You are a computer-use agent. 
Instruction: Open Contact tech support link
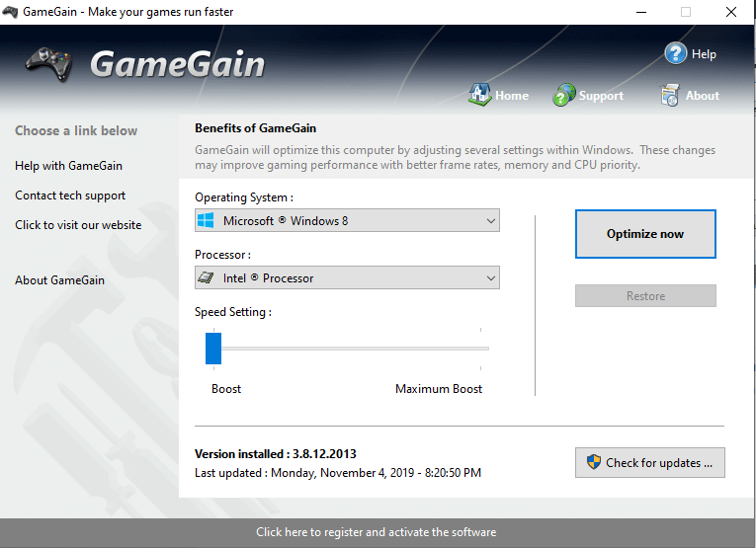pos(70,196)
